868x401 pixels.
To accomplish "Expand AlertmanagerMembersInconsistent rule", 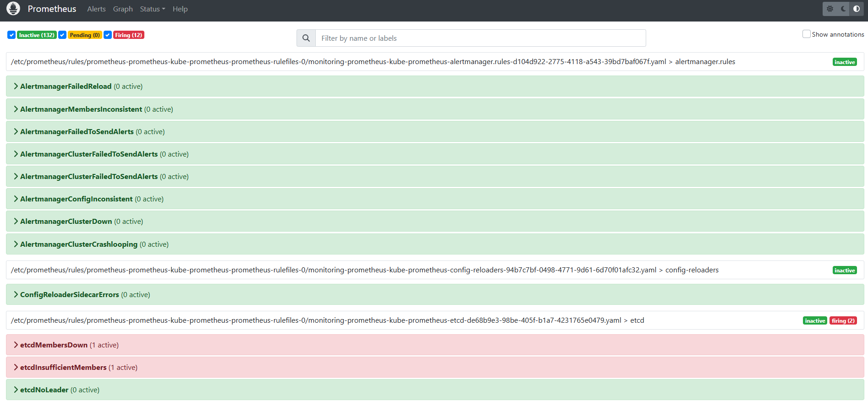I will point(435,109).
